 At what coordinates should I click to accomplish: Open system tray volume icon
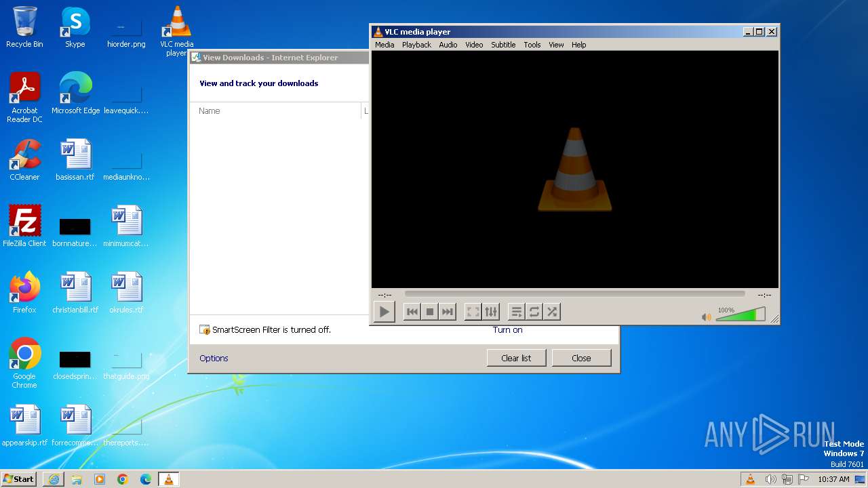click(770, 479)
